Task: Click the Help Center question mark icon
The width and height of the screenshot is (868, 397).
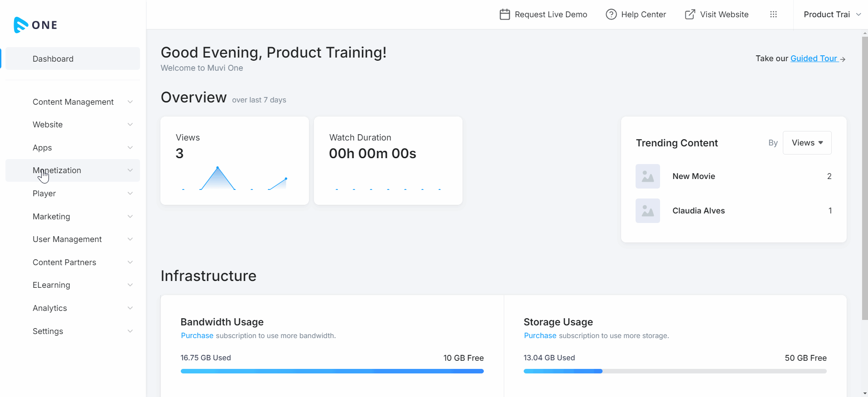Action: [x=611, y=15]
